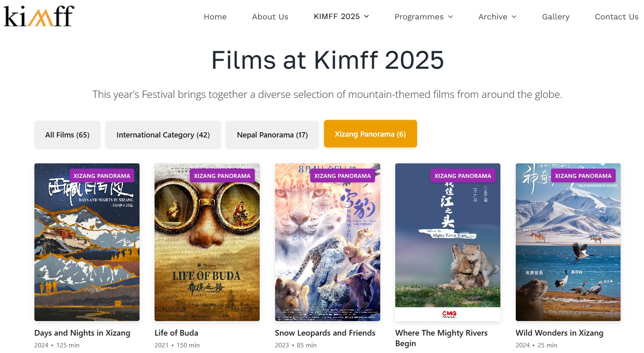The image size is (644, 353).
Task: Click '2021 • 150 min' film details text
Action: 177,345
